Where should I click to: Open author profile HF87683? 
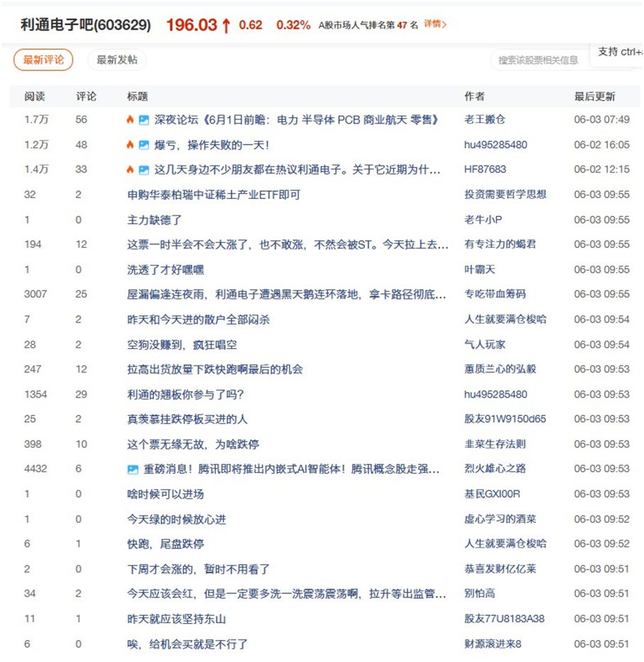(485, 170)
